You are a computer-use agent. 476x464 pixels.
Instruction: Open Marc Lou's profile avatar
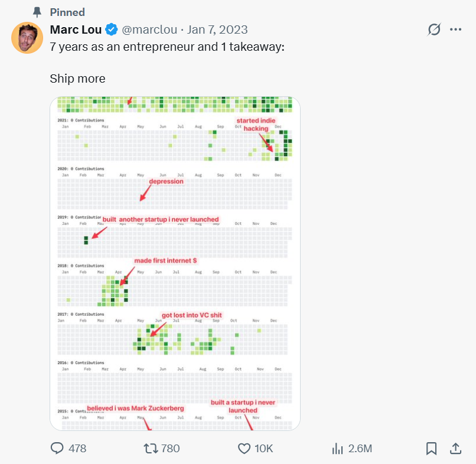26,38
